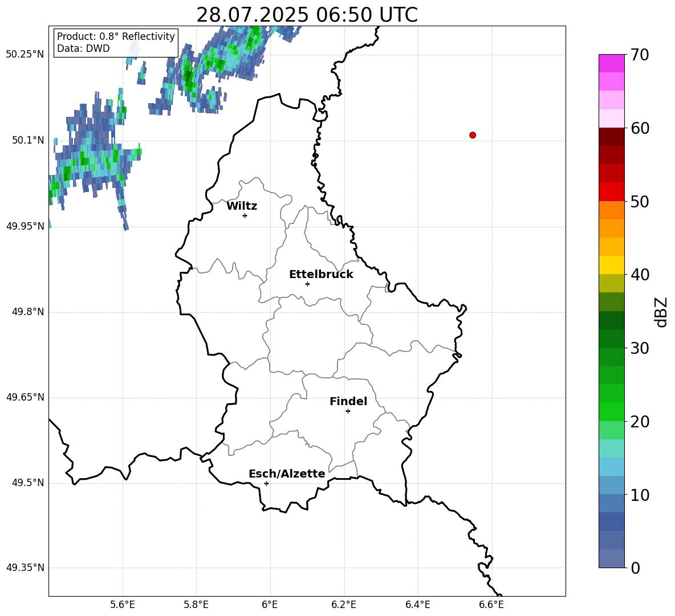
Task: Click the 40 tick on the colorbar
Action: (x=640, y=275)
